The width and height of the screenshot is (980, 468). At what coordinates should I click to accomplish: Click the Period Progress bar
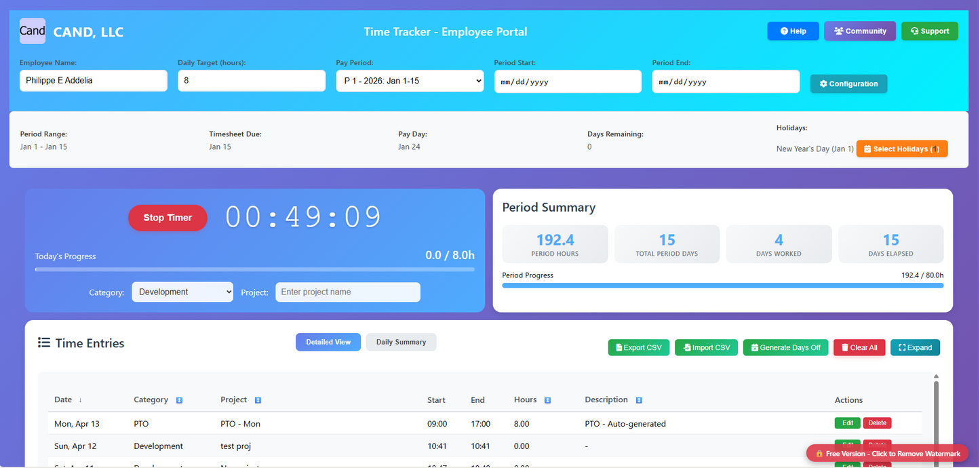click(723, 286)
